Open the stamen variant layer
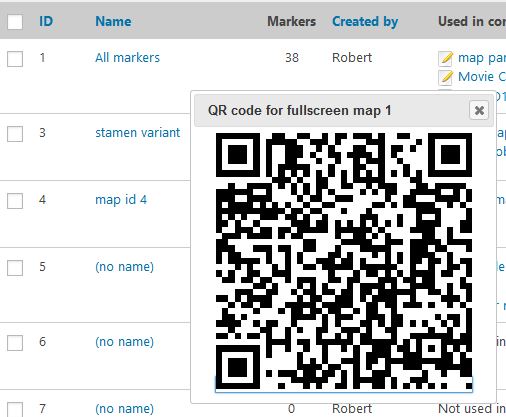506x417 pixels. [137, 133]
